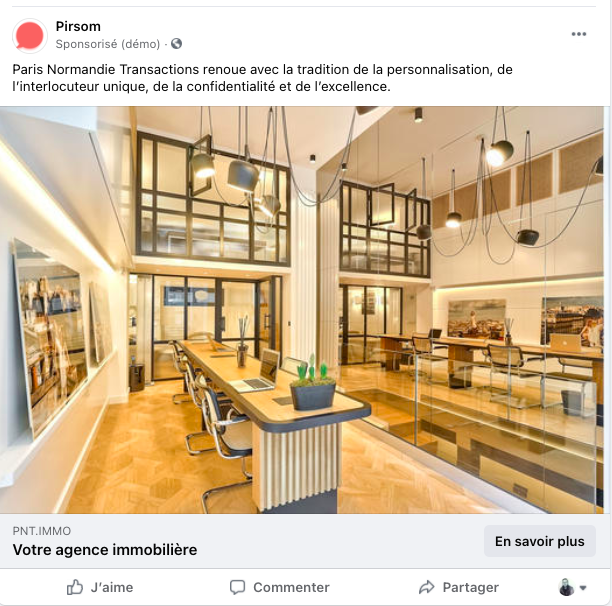
Task: Click the arrow Partager icon
Action: (427, 587)
